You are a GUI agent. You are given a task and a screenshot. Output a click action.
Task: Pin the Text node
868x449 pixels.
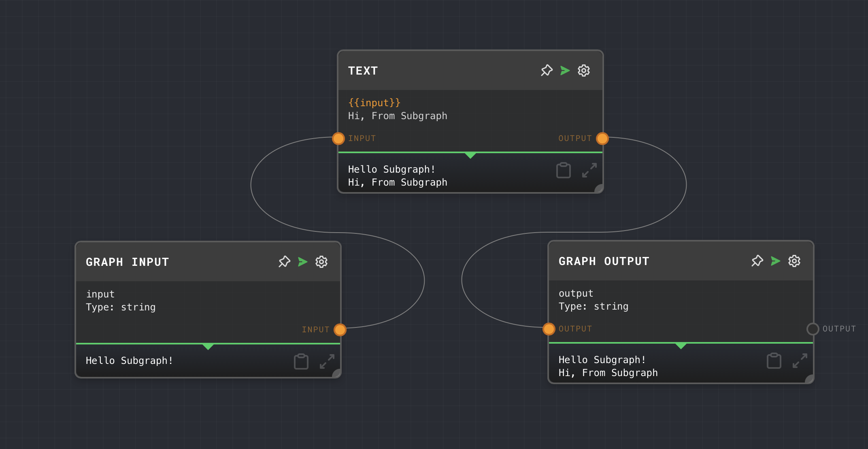pos(547,71)
